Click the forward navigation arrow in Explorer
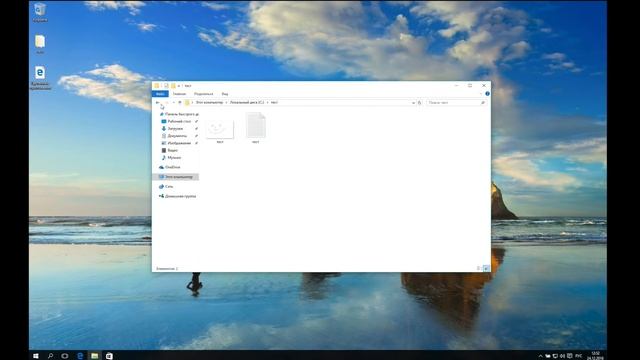640x360 pixels. point(166,102)
